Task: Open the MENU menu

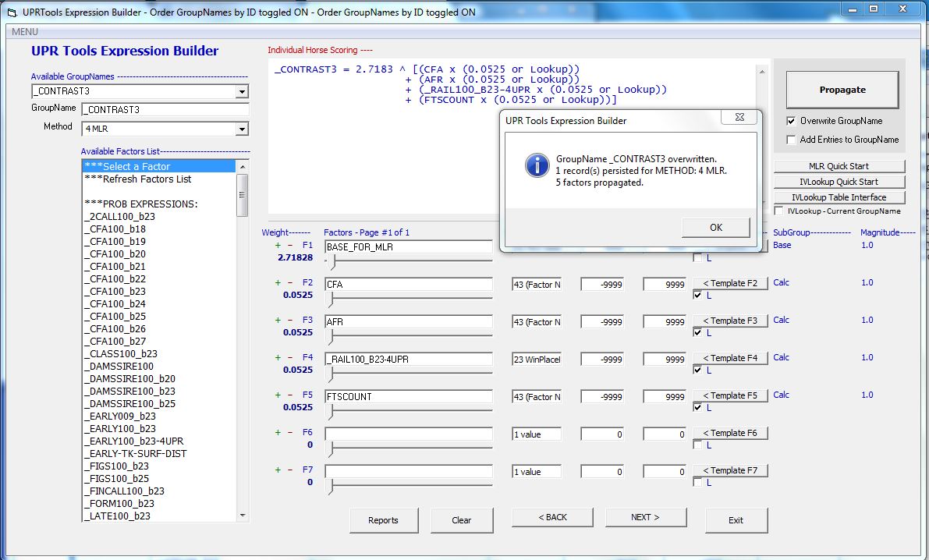Action: pyautogui.click(x=25, y=32)
